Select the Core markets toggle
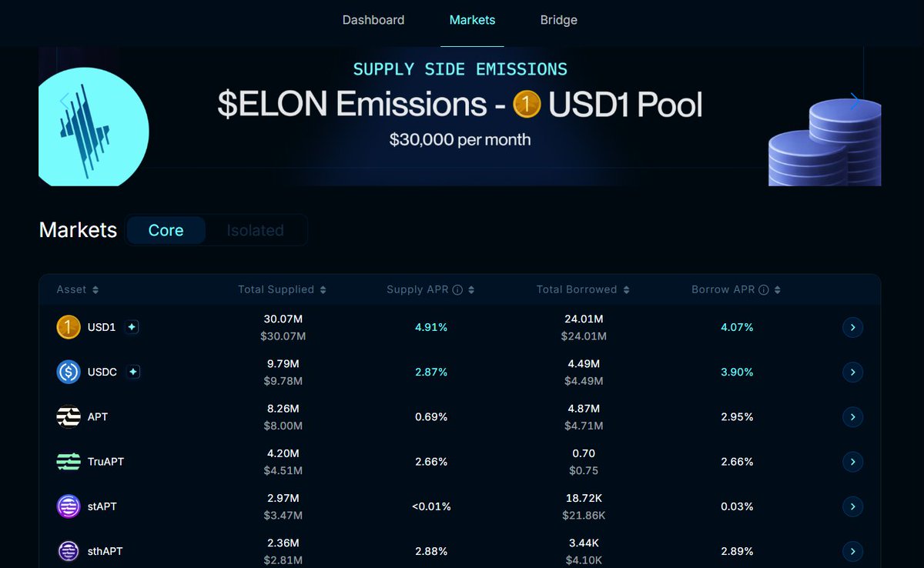The width and height of the screenshot is (924, 568). (x=166, y=230)
